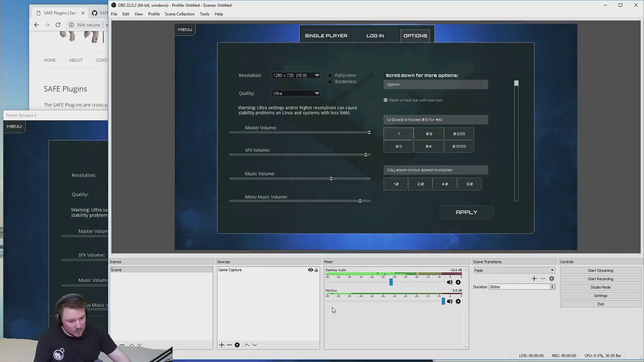644x362 pixels.
Task: Toggle Flash on task bar with new turn
Action: [386, 100]
